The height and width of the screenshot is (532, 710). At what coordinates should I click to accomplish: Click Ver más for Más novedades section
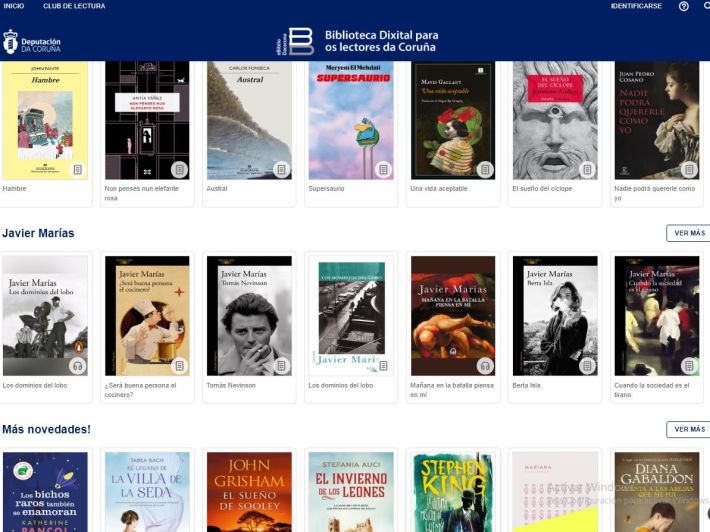[689, 429]
